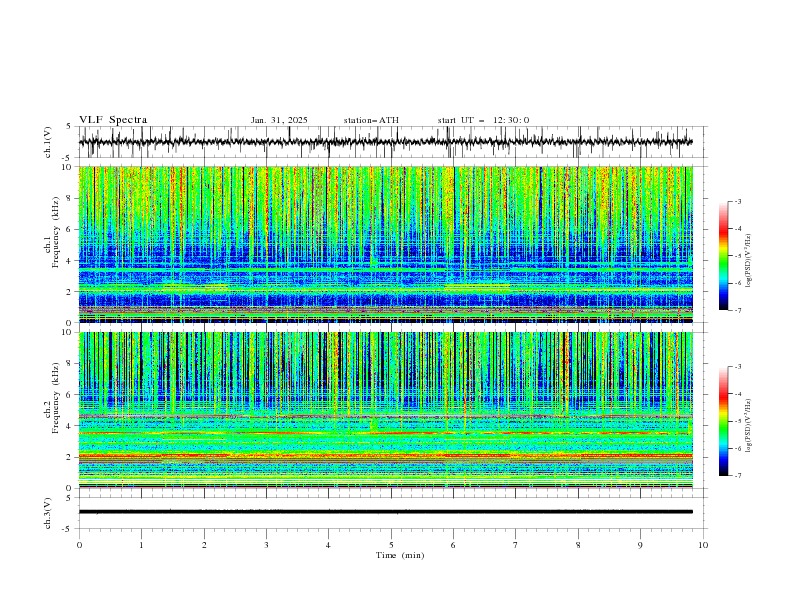This screenshot has height=612, width=792.
Task: Click the ch.1 PSD color scale bar
Action: tap(723, 256)
